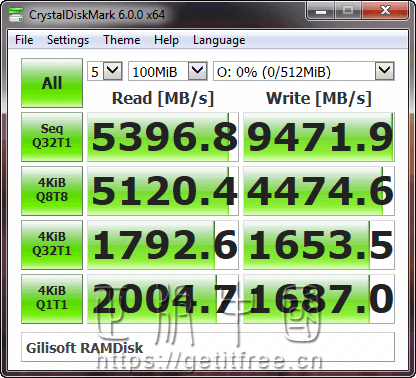The width and height of the screenshot is (416, 378).
Task: Expand the test count dropdown showing 5
Action: point(105,71)
